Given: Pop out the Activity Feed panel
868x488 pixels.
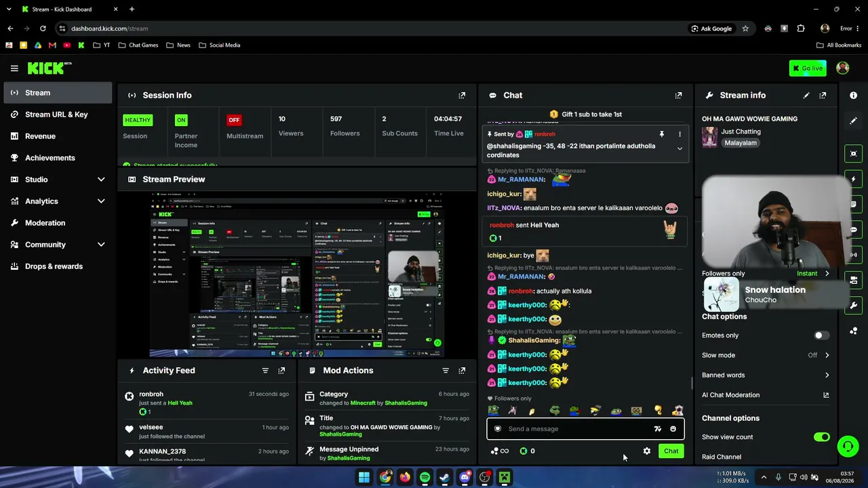Looking at the screenshot, I should point(281,371).
